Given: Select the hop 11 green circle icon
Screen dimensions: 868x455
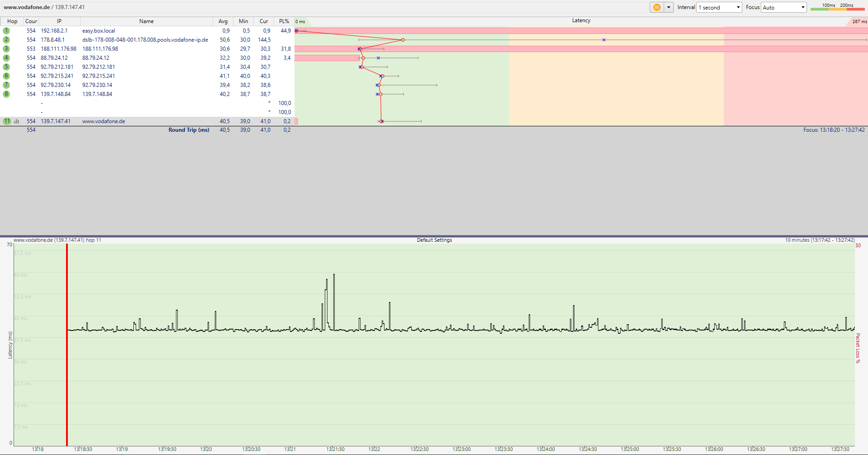Looking at the screenshot, I should 7,121.
